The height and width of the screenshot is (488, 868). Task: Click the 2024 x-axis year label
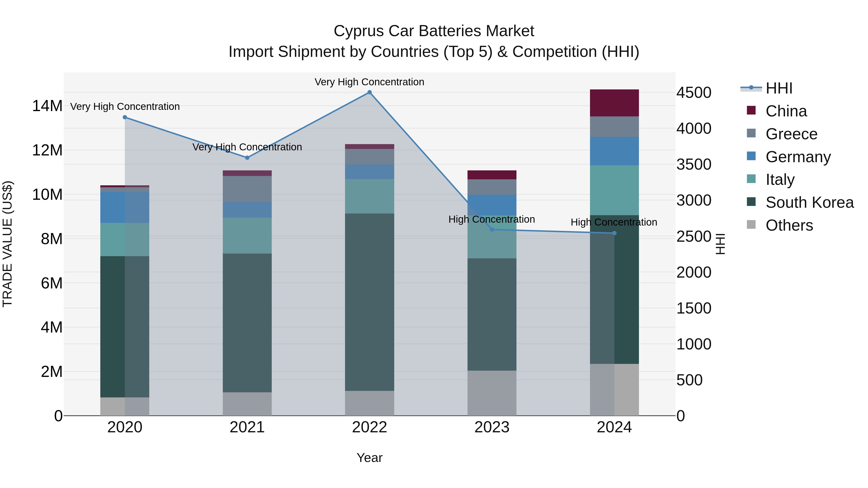pyautogui.click(x=614, y=427)
